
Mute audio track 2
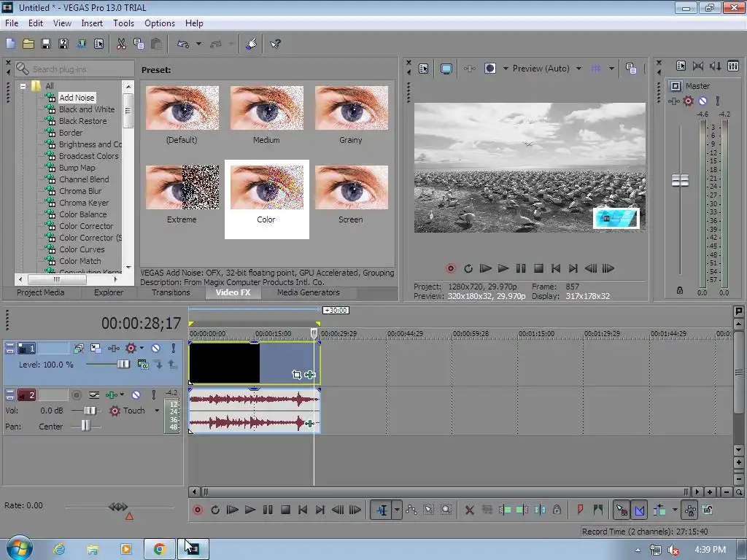click(x=136, y=394)
